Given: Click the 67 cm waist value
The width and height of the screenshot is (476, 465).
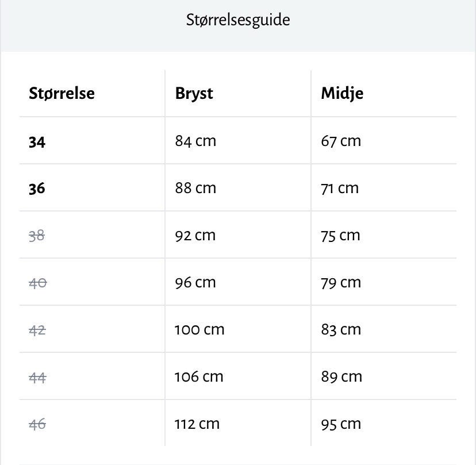Looking at the screenshot, I should point(341,141).
